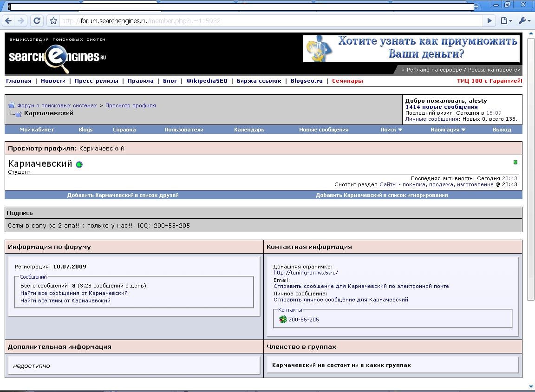Open the tuning-bmwx5.ru homepage link

(306, 273)
